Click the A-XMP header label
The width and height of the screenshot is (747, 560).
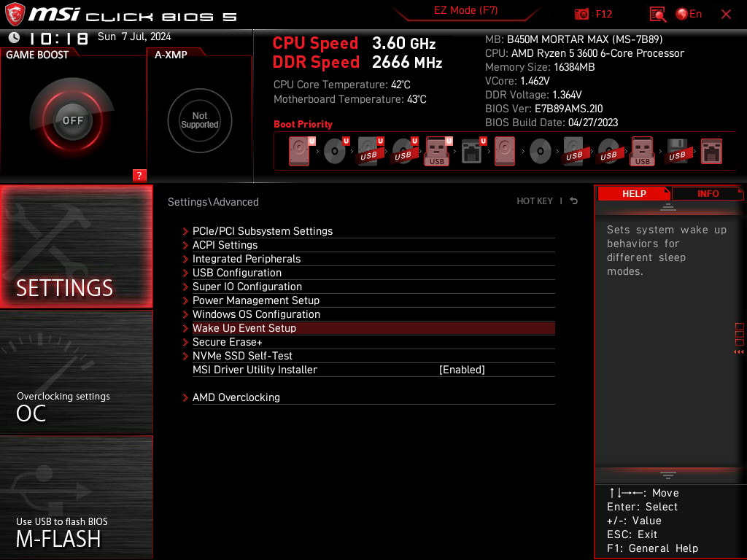(171, 55)
